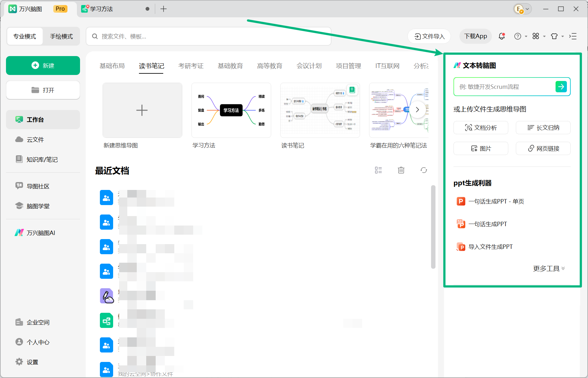588x378 pixels.
Task: Click the 文件导入 button
Action: click(x=429, y=36)
